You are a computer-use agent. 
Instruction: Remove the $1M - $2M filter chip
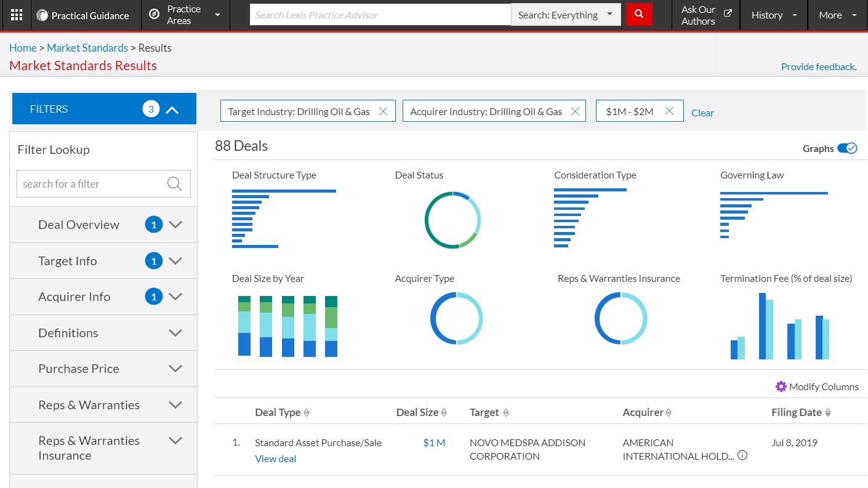670,111
